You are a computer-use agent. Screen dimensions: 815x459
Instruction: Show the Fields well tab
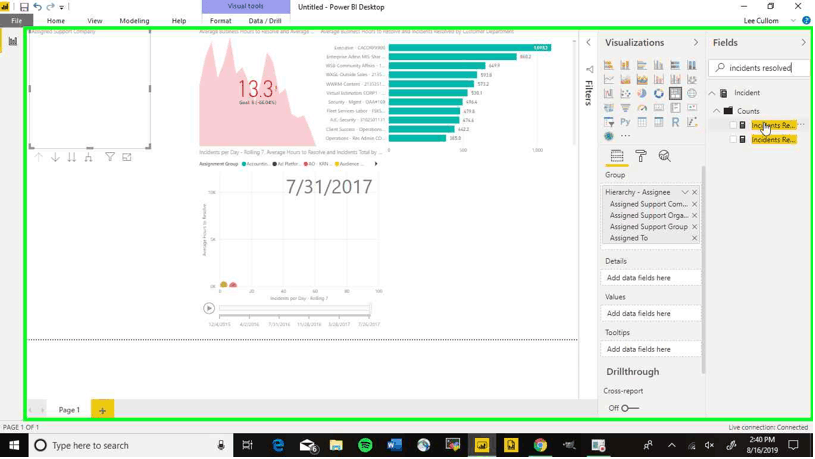coord(617,156)
